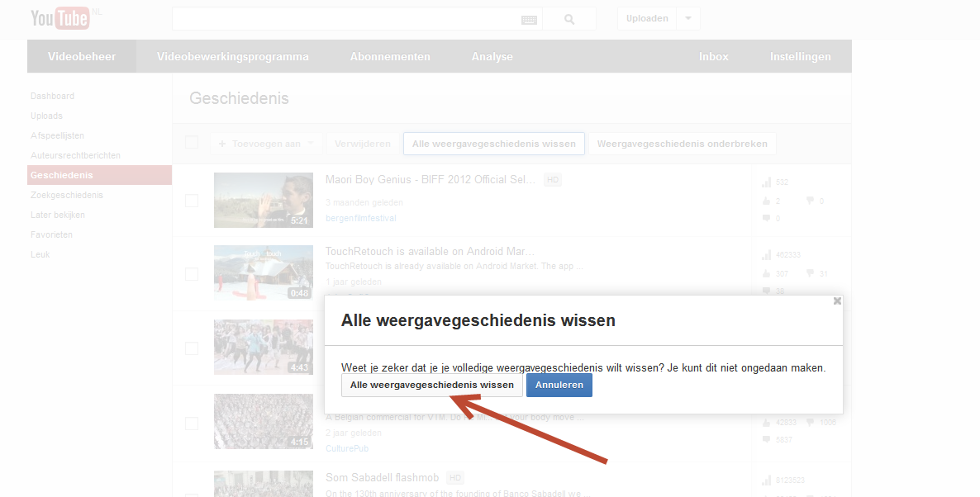Click the "Geschiedenis" page heading
This screenshot has height=497, width=980.
pos(240,98)
